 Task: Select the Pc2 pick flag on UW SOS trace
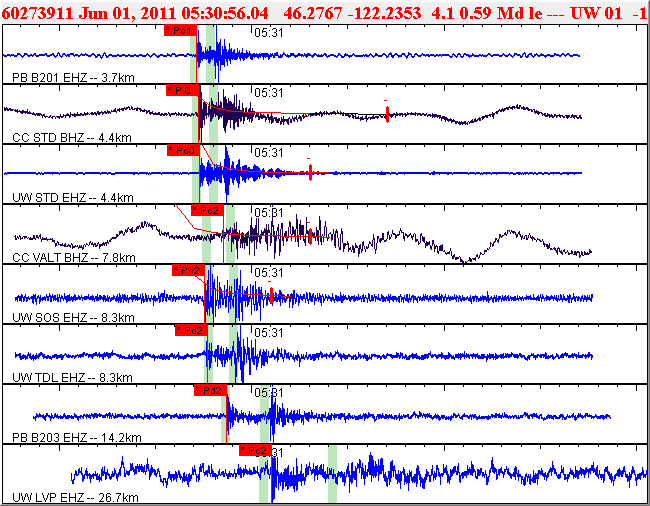188,270
